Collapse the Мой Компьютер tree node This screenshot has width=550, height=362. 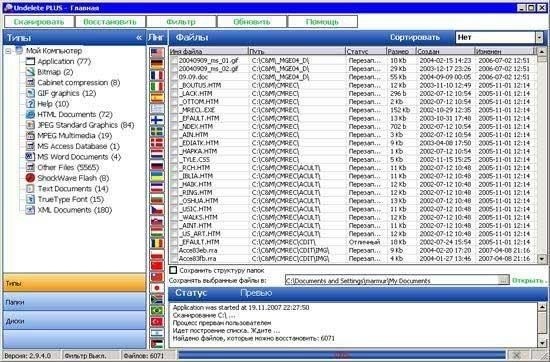tap(8, 51)
